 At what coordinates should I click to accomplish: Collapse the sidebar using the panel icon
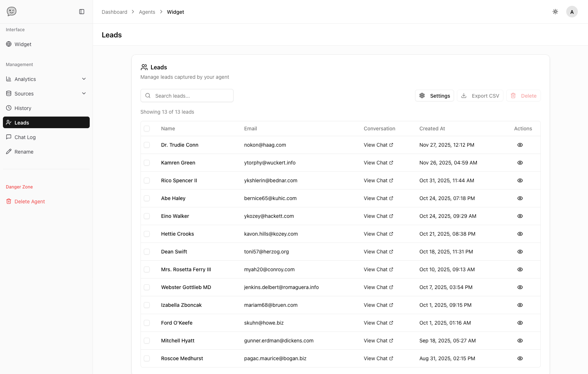pyautogui.click(x=82, y=12)
